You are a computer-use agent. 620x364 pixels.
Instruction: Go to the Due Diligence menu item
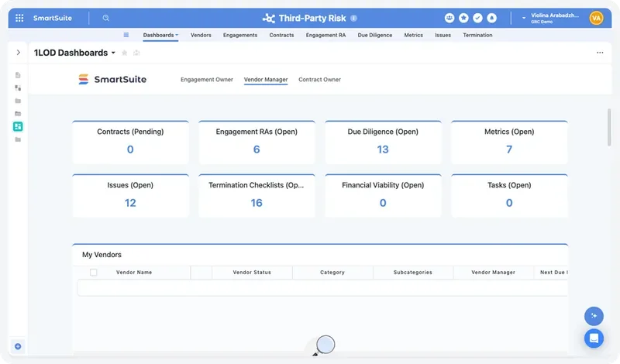coord(375,35)
